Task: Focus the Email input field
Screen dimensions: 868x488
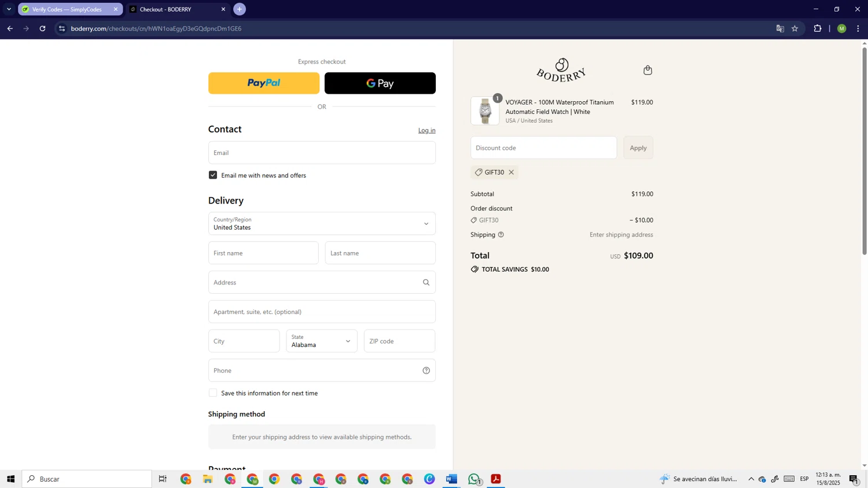Action: click(322, 153)
